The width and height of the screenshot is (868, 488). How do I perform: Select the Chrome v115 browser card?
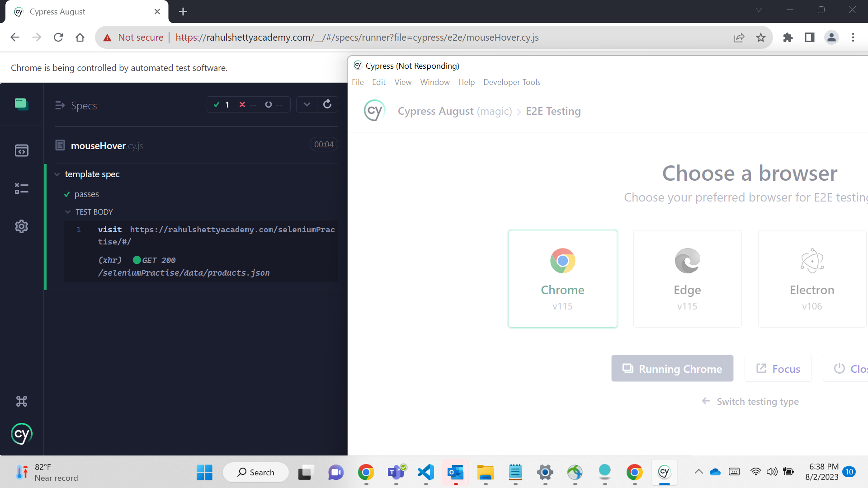[x=562, y=278]
